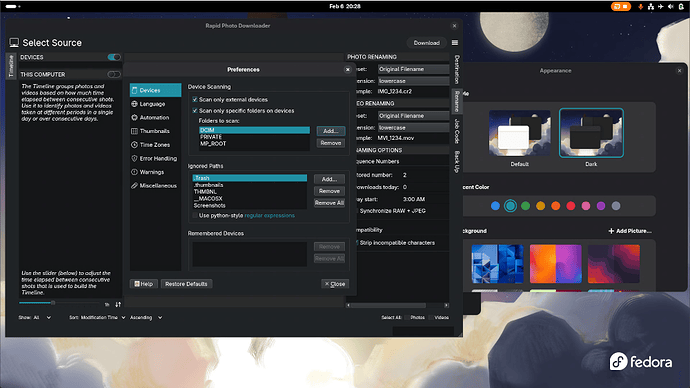
Task: Select Screenshots in Ignored Paths list
Action: coord(250,205)
